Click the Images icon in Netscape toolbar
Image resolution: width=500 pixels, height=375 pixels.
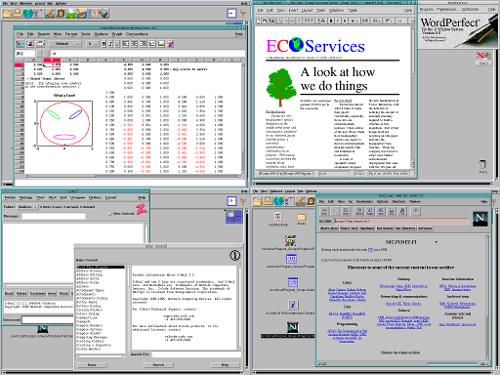pos(370,211)
